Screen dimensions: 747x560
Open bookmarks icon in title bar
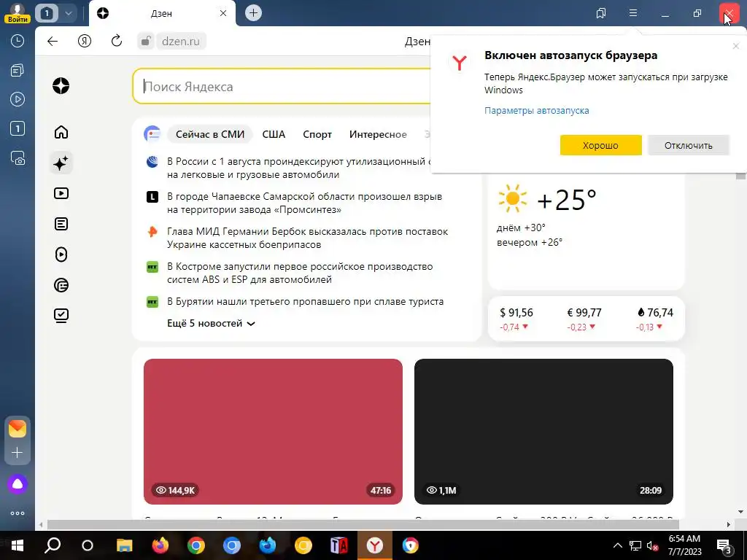pos(601,13)
